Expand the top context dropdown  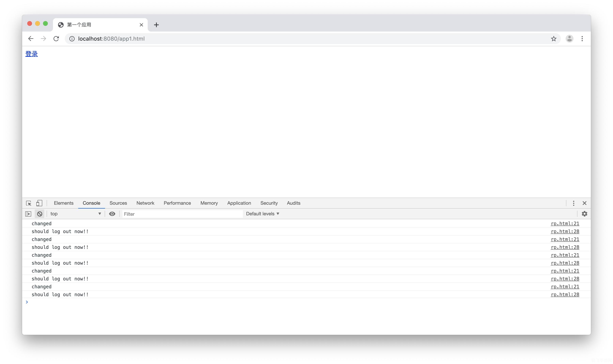(x=75, y=214)
